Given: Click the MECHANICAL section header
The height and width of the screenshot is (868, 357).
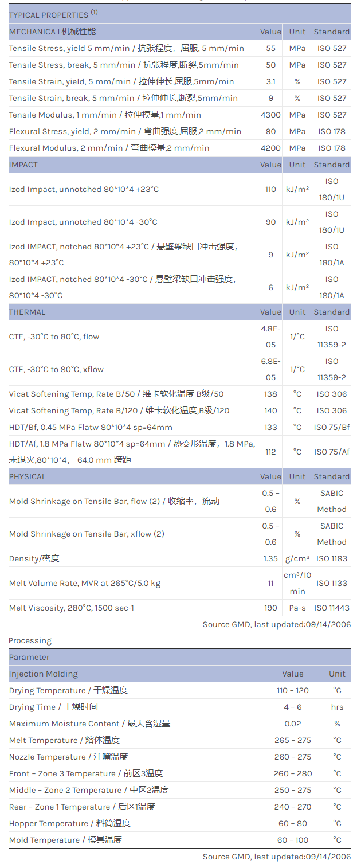Looking at the screenshot, I should (53, 32).
